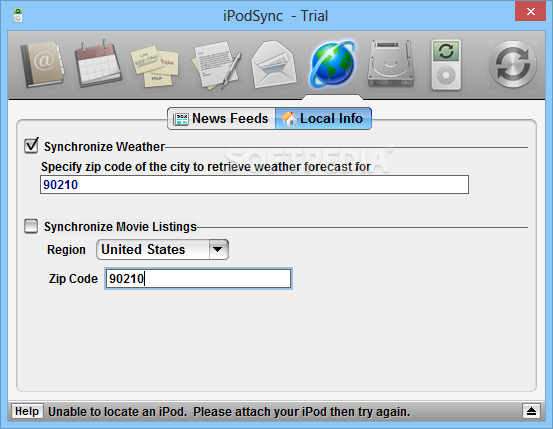Click the 'Region' label text
The image size is (553, 429).
[x=66, y=250]
